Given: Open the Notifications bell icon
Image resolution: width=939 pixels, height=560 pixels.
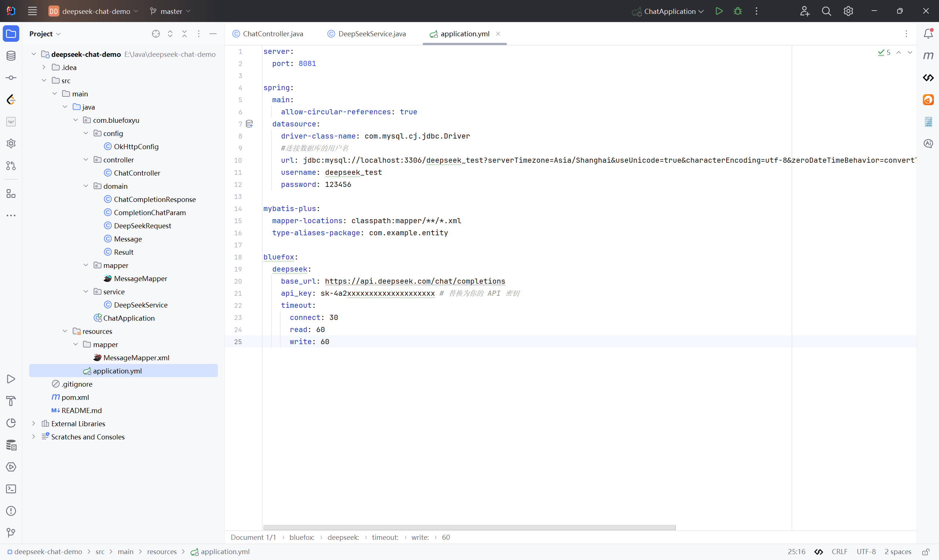Looking at the screenshot, I should coord(928,34).
